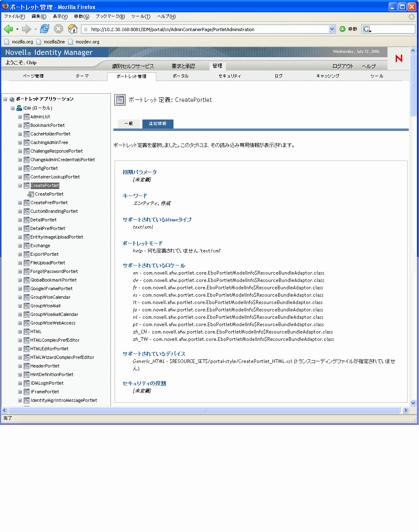Open the テーマ tab
The width and height of the screenshot is (419, 532).
tap(82, 76)
